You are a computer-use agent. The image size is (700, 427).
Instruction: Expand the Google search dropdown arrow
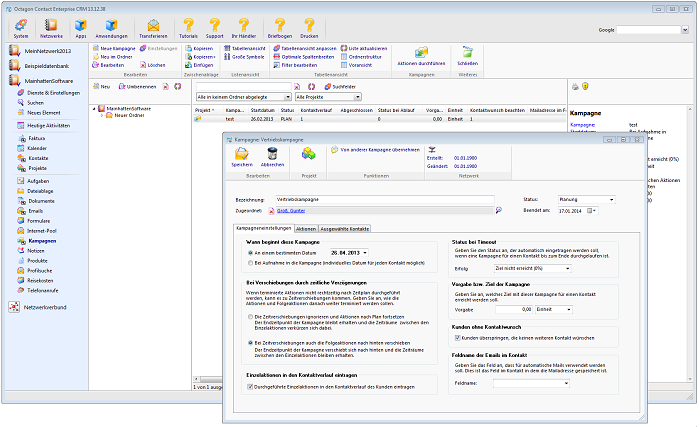[685, 30]
